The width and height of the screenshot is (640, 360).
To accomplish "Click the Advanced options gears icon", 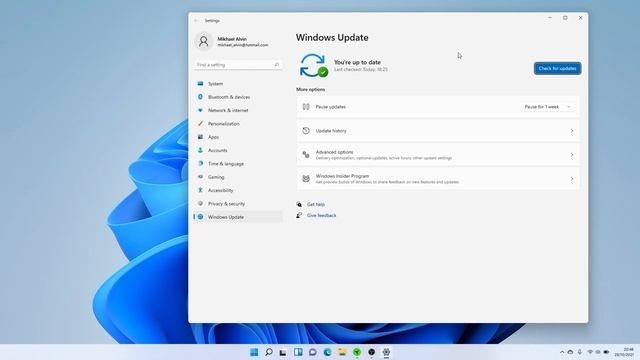I will pos(306,155).
